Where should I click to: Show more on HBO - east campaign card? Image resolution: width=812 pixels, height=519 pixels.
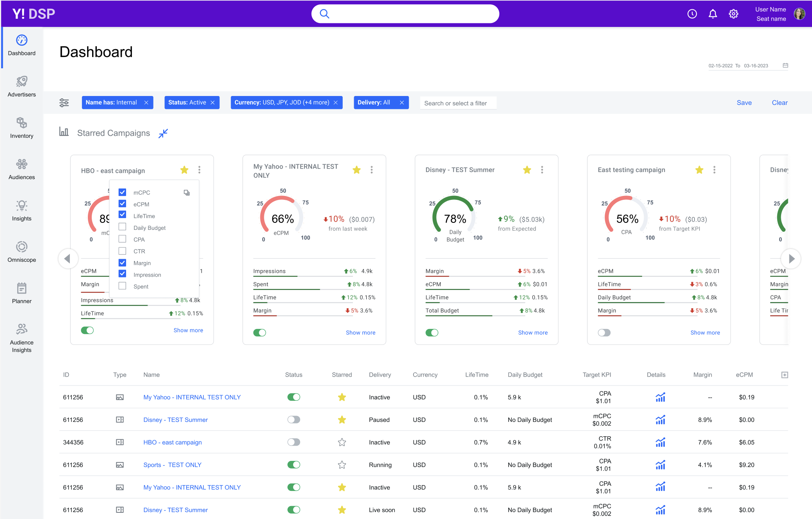coord(188,331)
